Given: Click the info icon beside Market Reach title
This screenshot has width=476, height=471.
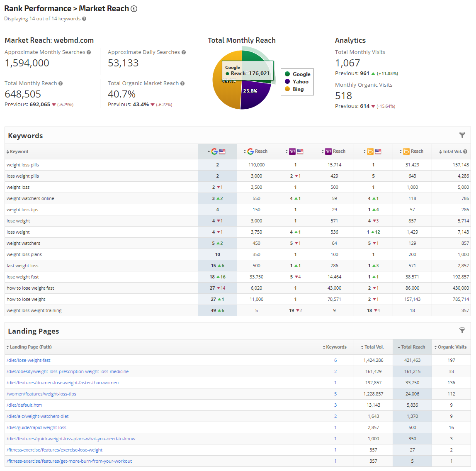Looking at the screenshot, I should pos(134,9).
